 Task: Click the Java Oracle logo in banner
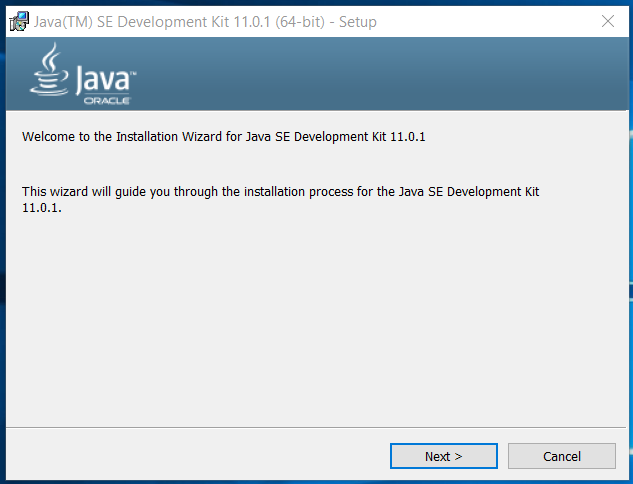pos(83,74)
